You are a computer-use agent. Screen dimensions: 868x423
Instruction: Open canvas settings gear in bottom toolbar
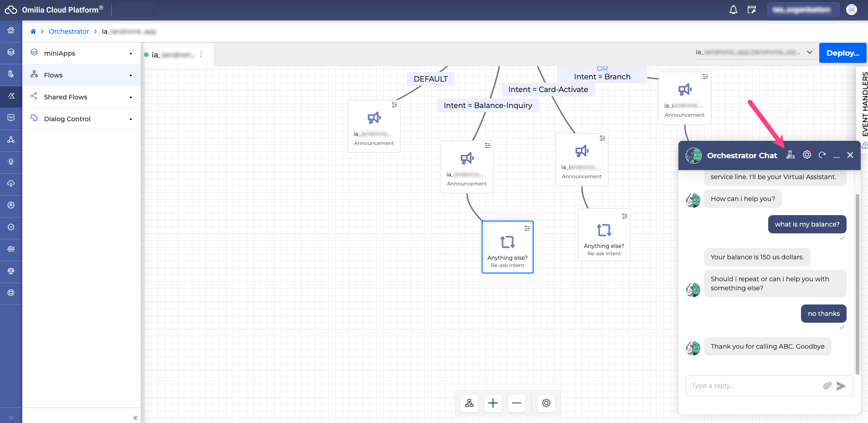546,403
